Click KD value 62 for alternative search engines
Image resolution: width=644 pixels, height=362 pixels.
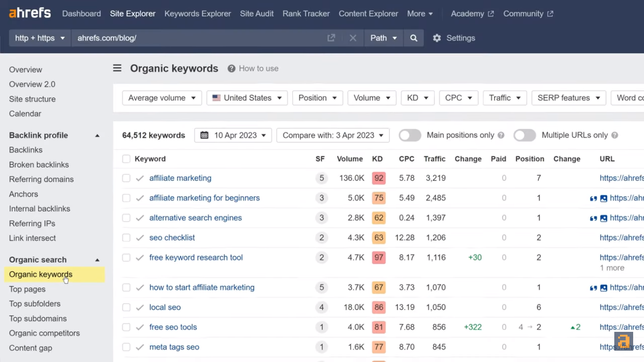pyautogui.click(x=379, y=218)
